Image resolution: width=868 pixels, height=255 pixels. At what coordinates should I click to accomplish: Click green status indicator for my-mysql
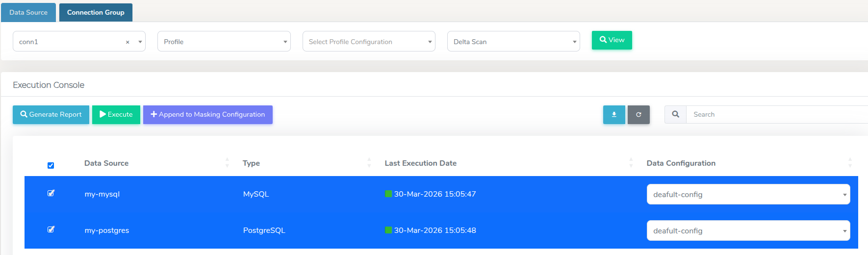coord(388,194)
